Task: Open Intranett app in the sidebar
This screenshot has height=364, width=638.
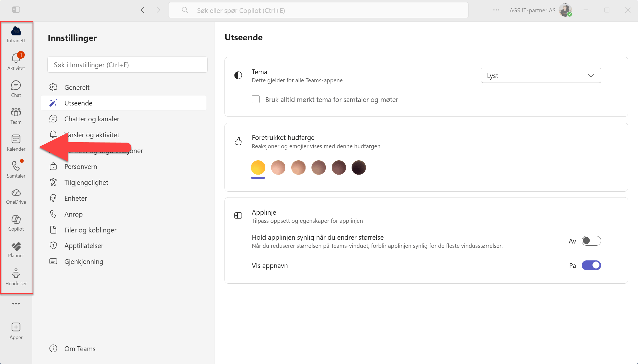Action: [16, 35]
